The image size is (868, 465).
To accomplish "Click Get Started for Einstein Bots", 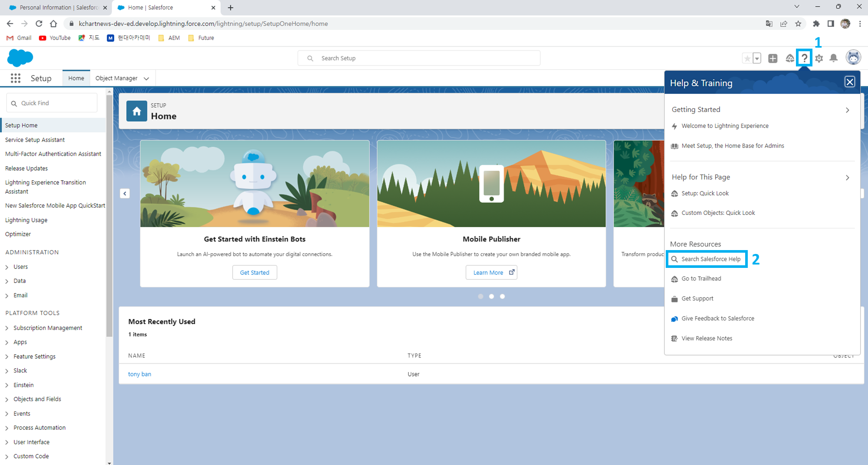I will (255, 273).
